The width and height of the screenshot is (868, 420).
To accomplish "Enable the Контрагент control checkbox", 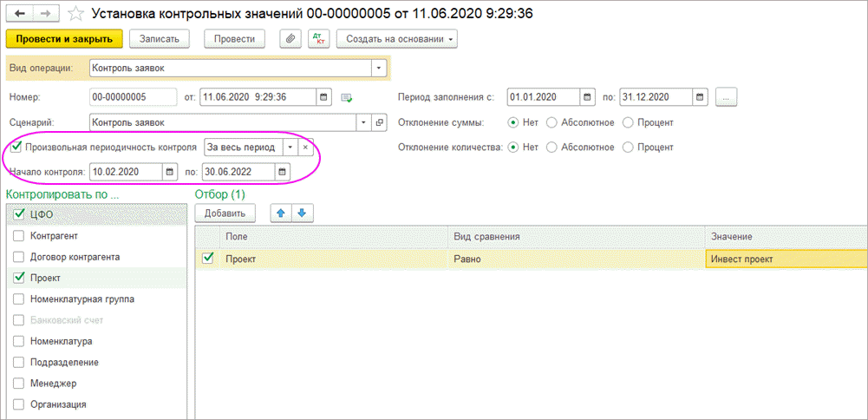I will [x=19, y=235].
